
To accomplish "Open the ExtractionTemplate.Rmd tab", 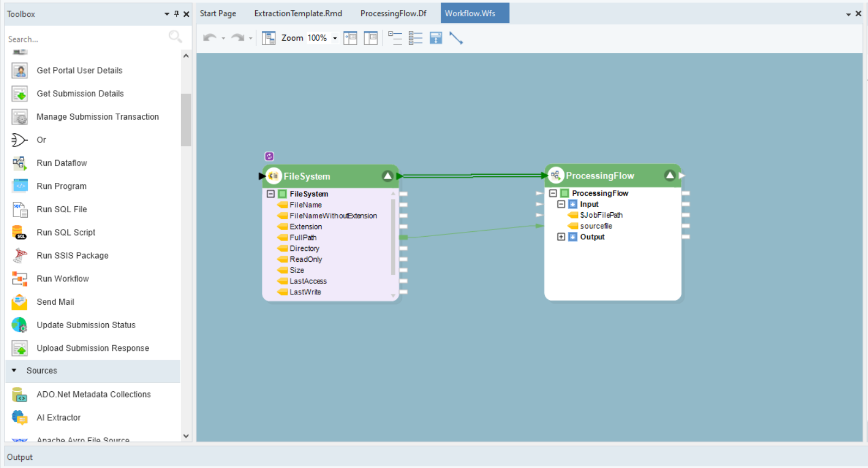I will point(298,13).
